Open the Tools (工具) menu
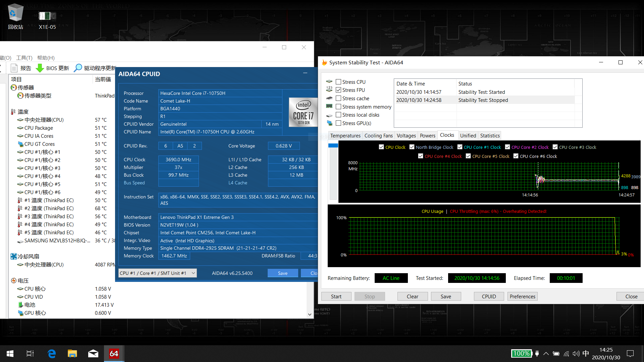Image resolution: width=644 pixels, height=362 pixels. [24, 58]
